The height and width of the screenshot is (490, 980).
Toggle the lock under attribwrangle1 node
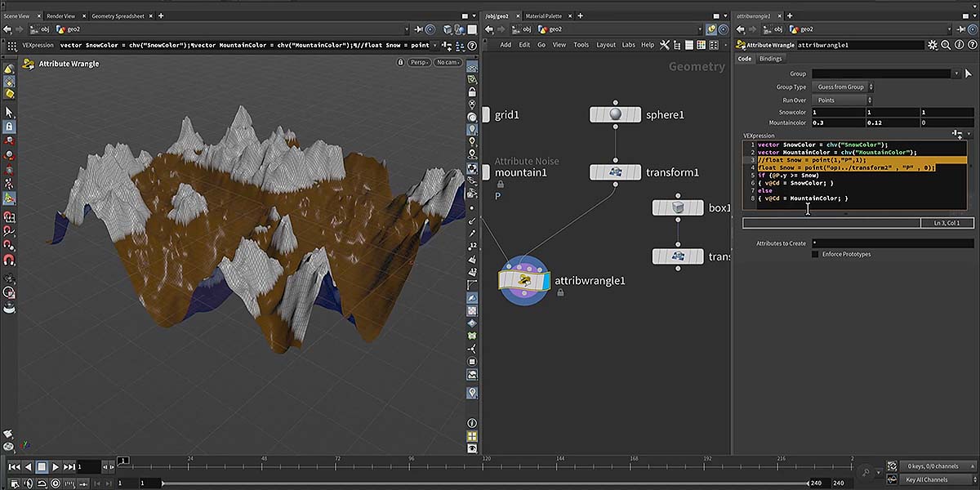click(x=560, y=292)
